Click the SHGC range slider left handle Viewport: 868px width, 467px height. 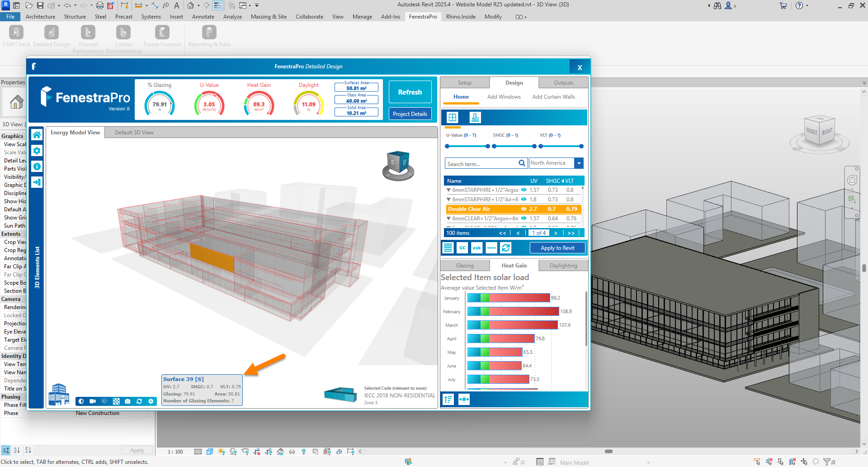click(494, 146)
